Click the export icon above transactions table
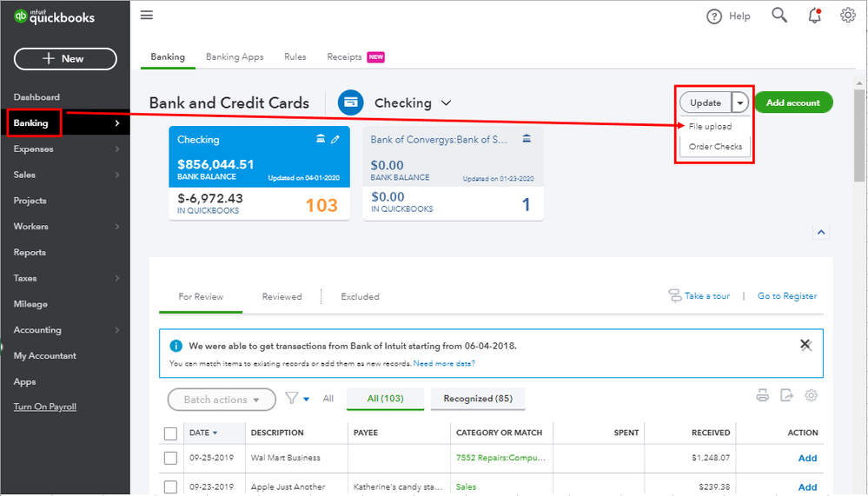The image size is (868, 496). click(787, 396)
